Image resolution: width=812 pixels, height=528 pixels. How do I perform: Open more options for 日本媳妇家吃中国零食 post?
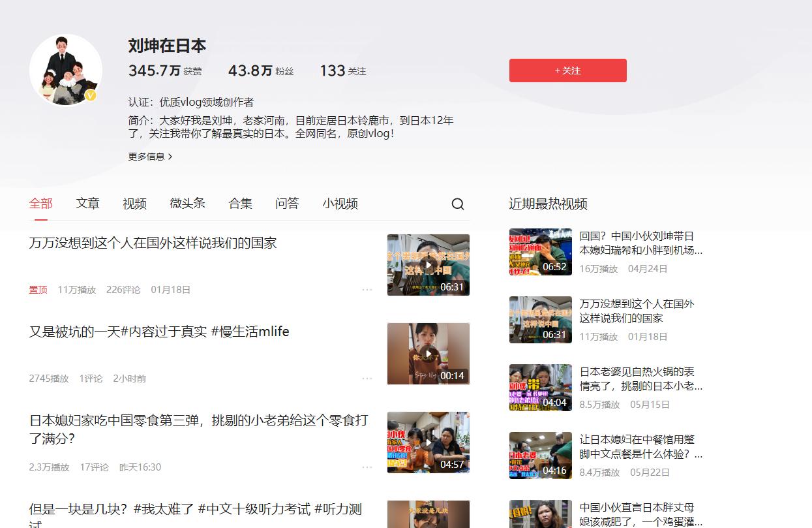[367, 467]
